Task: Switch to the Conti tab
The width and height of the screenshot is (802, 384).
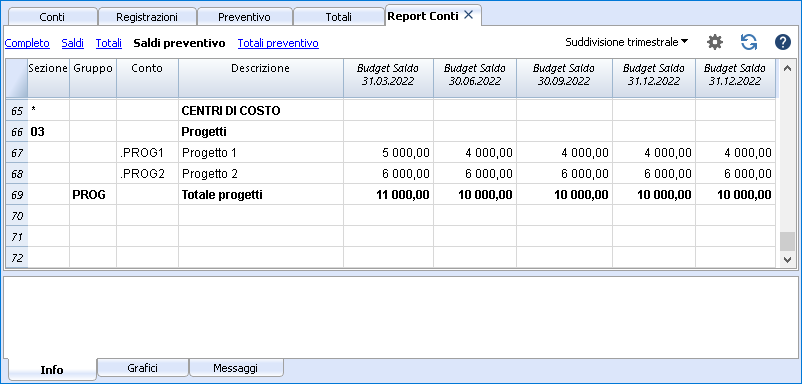Action: click(x=52, y=17)
